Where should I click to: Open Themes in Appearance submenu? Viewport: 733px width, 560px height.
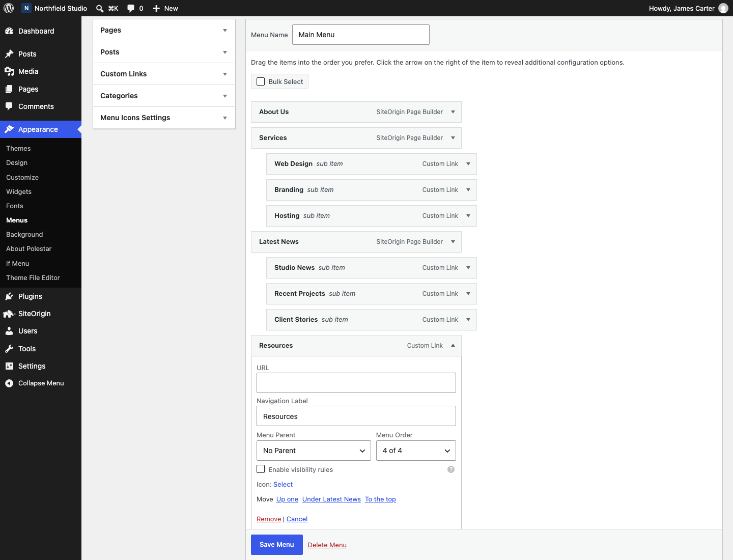click(x=18, y=148)
